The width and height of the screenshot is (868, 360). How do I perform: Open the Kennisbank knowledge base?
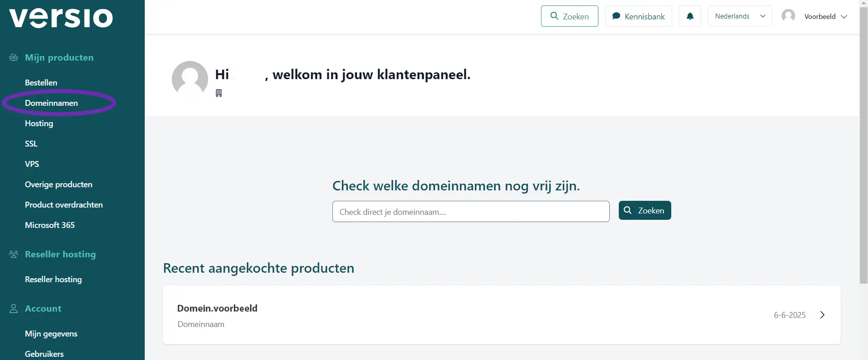[x=638, y=16]
